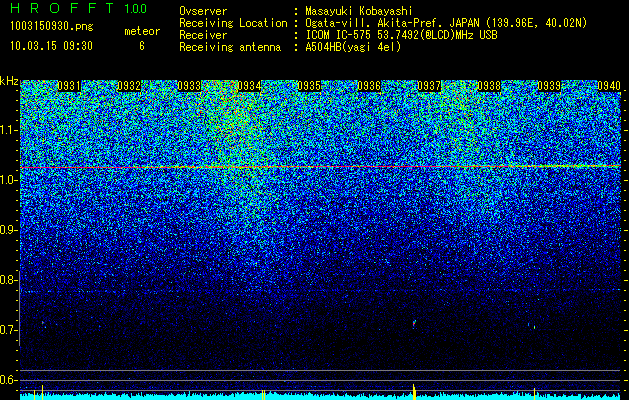Viewport: 629px width, 400px height.
Task: Click the 0.9 kHz axis label
Action: click(x=9, y=230)
